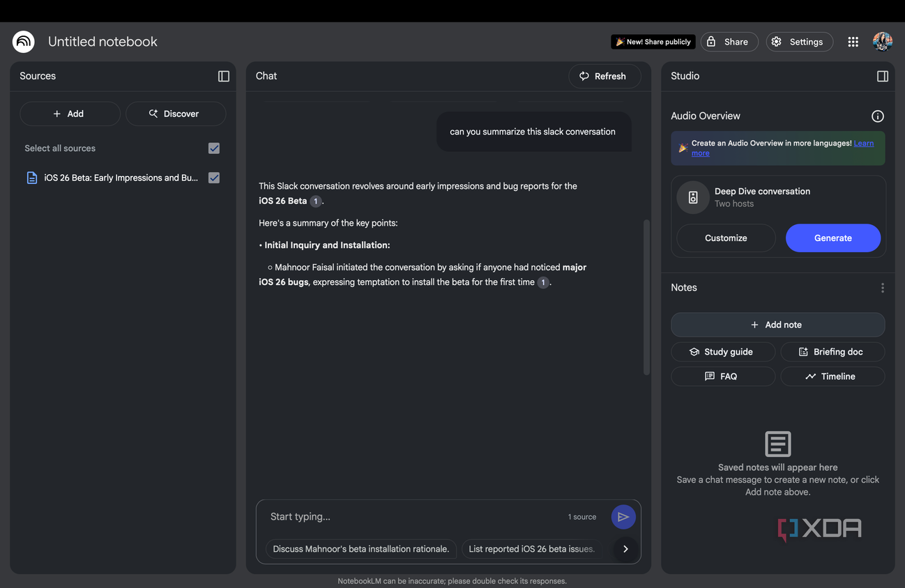Create a Timeline note
This screenshot has height=588, width=905.
pos(832,376)
